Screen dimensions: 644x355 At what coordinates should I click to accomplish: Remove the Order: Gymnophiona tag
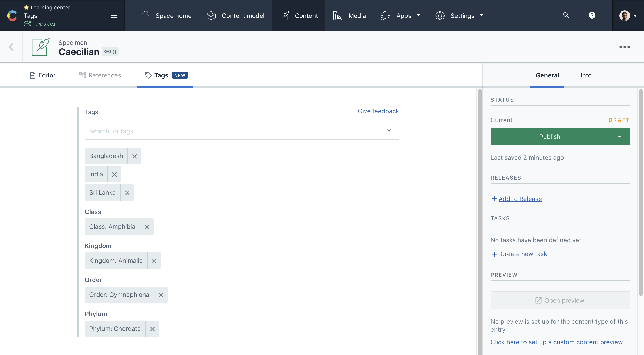(x=161, y=295)
